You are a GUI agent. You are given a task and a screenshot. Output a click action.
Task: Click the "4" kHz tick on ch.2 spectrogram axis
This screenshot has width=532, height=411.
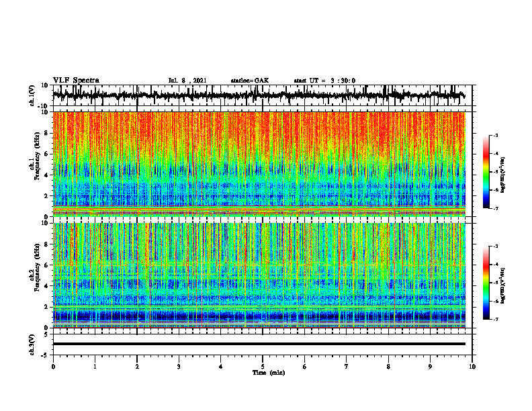[x=46, y=286]
